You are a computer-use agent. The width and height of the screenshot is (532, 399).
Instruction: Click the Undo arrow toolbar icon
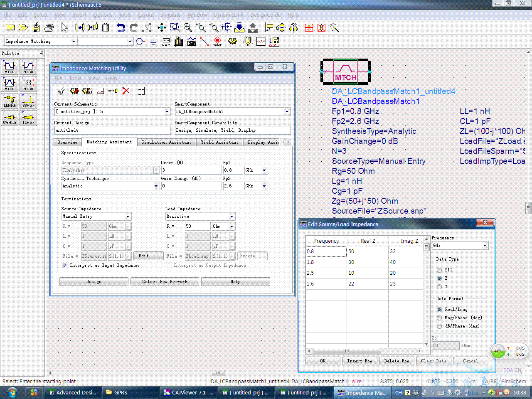coord(121,27)
